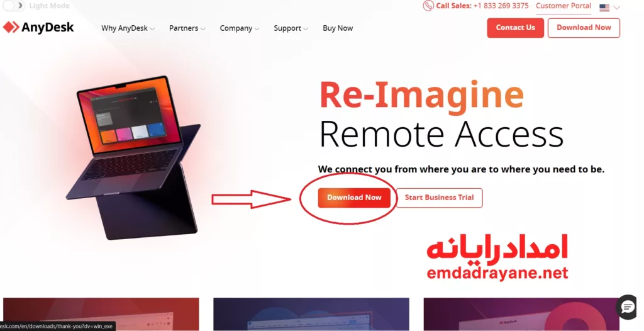This screenshot has width=644, height=331.
Task: Start the Business Trial
Action: pos(439,198)
